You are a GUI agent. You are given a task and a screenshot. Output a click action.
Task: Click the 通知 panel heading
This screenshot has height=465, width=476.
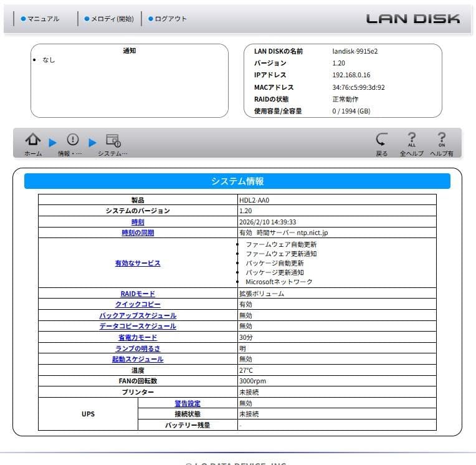click(130, 50)
